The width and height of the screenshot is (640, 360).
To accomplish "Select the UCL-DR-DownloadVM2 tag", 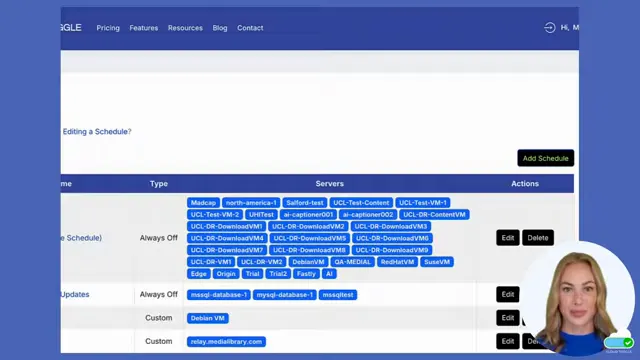I will point(308,227).
